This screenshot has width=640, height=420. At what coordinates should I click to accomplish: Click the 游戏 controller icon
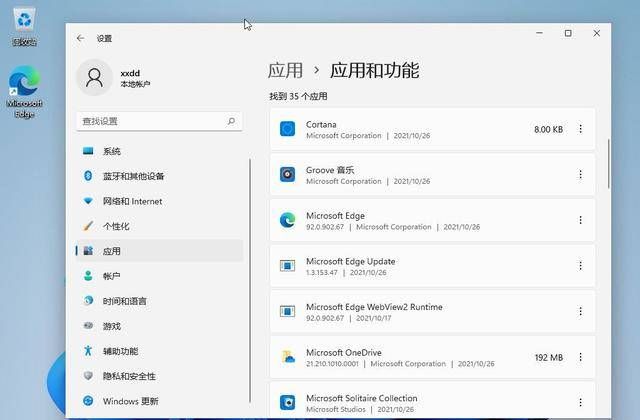[x=88, y=326]
